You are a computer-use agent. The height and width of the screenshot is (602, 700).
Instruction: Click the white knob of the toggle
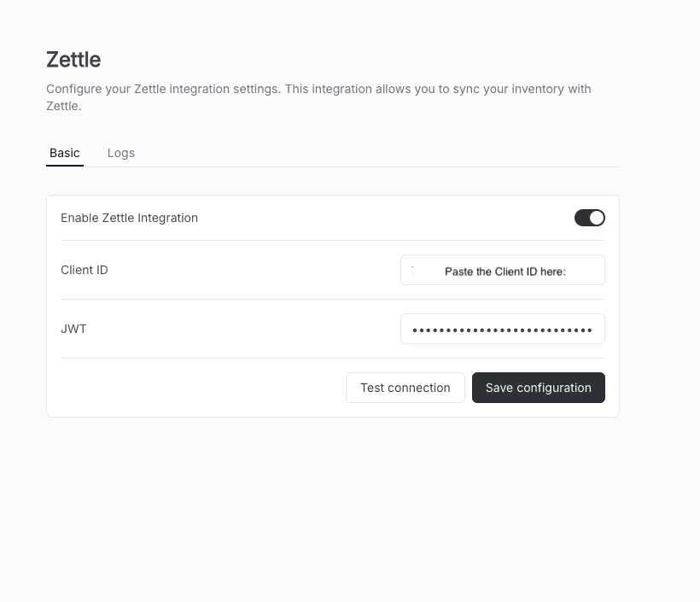[x=597, y=218]
